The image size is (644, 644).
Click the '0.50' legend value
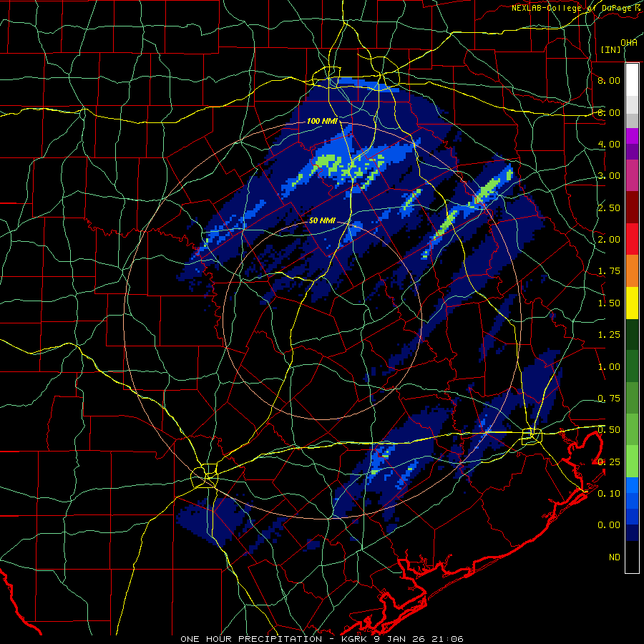(x=609, y=430)
